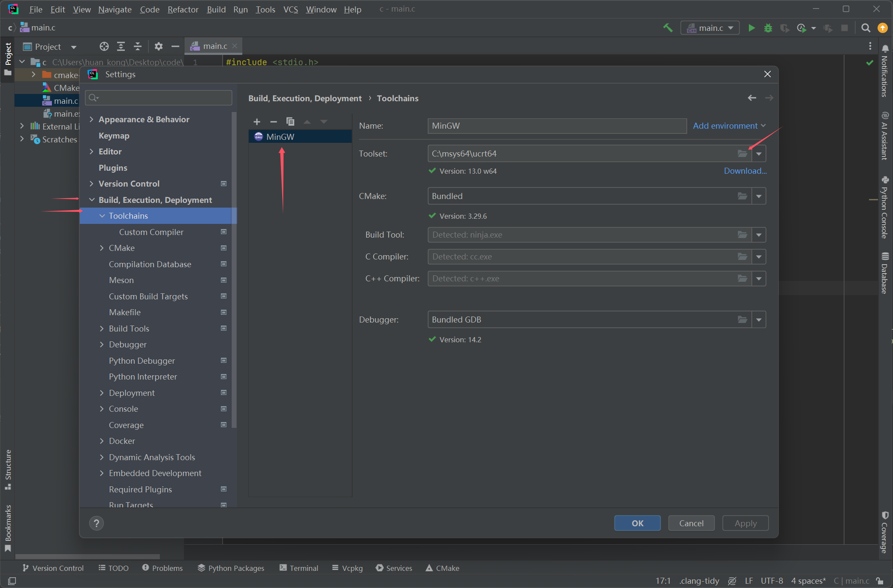Remove selected toolchain with minus icon
Viewport: 893px width, 588px height.
273,122
